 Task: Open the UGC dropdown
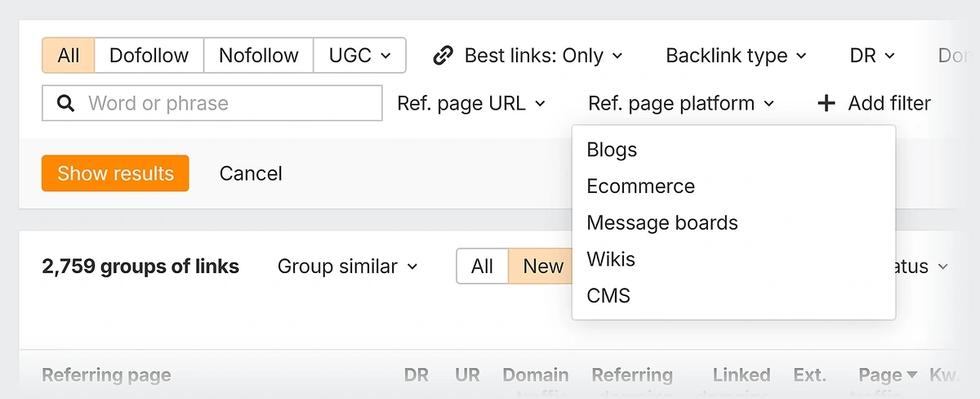click(359, 56)
